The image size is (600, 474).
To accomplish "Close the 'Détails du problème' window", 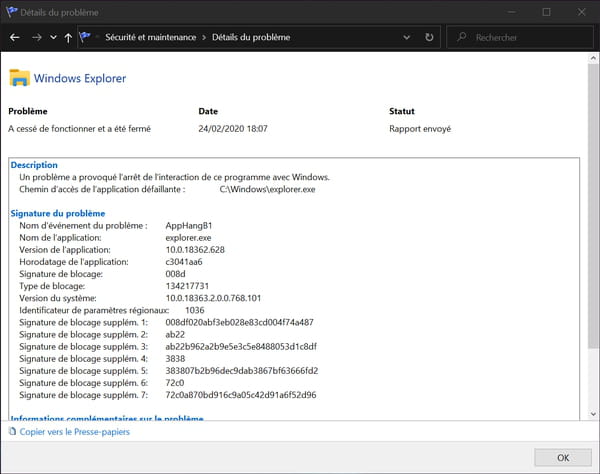I will click(582, 12).
